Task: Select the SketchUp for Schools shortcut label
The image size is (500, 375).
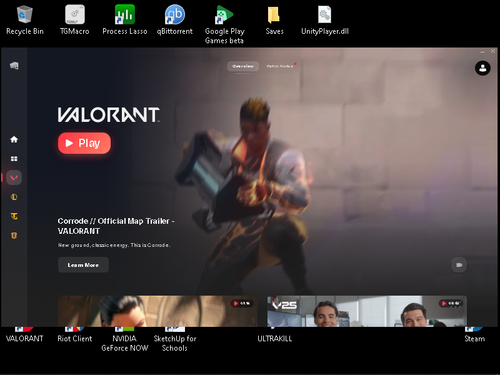Action: [175, 343]
